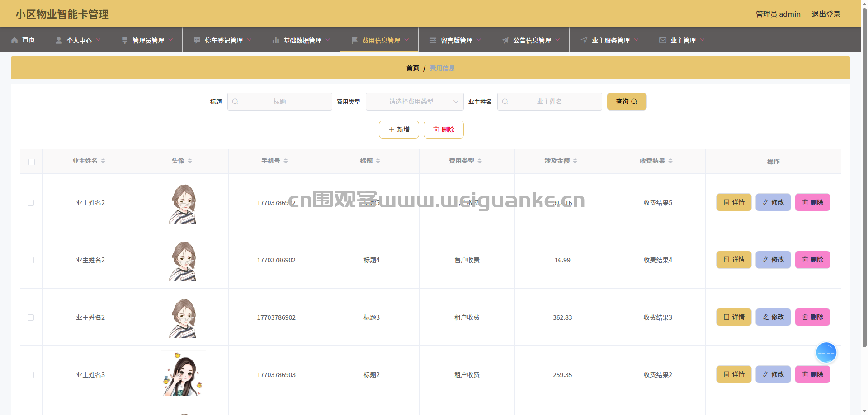Click the 公告信息管理 send icon
This screenshot has height=415, width=868.
tap(505, 40)
